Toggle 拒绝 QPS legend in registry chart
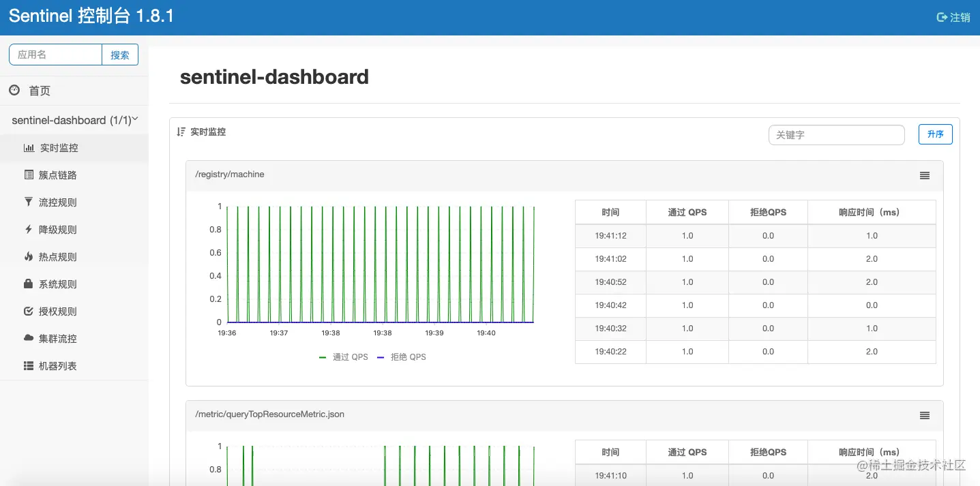980x486 pixels. 401,356
